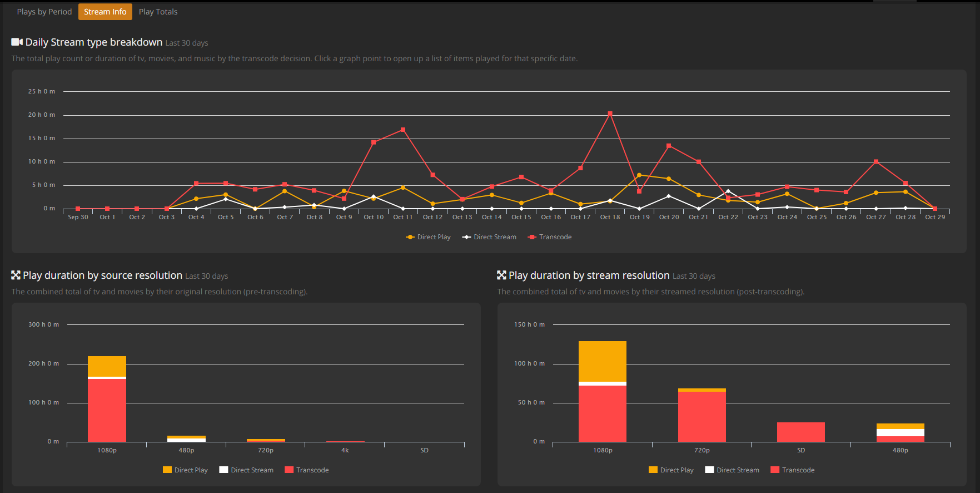This screenshot has height=493, width=980.
Task: Click the 150 h 0 m axis label
Action: (x=529, y=324)
